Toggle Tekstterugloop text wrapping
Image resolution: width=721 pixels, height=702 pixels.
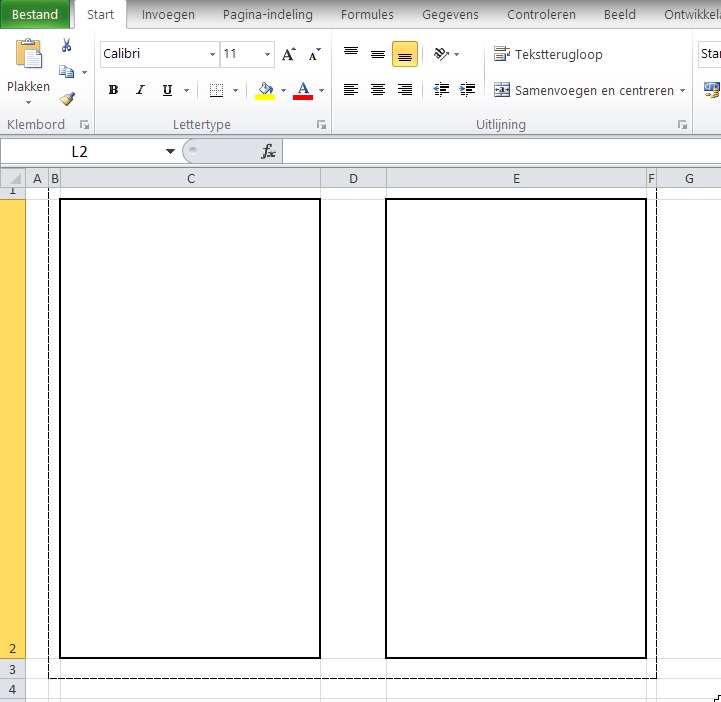[548, 54]
